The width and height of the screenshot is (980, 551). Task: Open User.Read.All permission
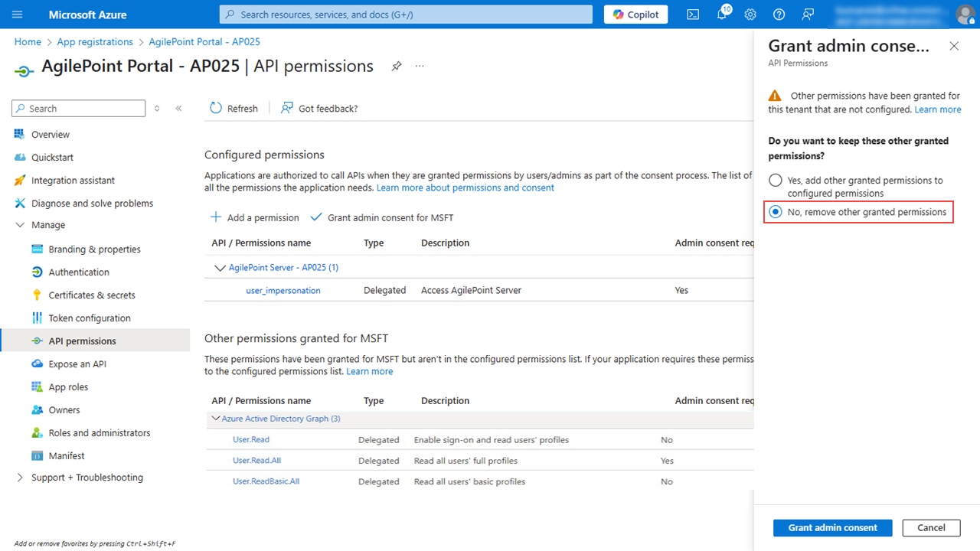pos(257,460)
